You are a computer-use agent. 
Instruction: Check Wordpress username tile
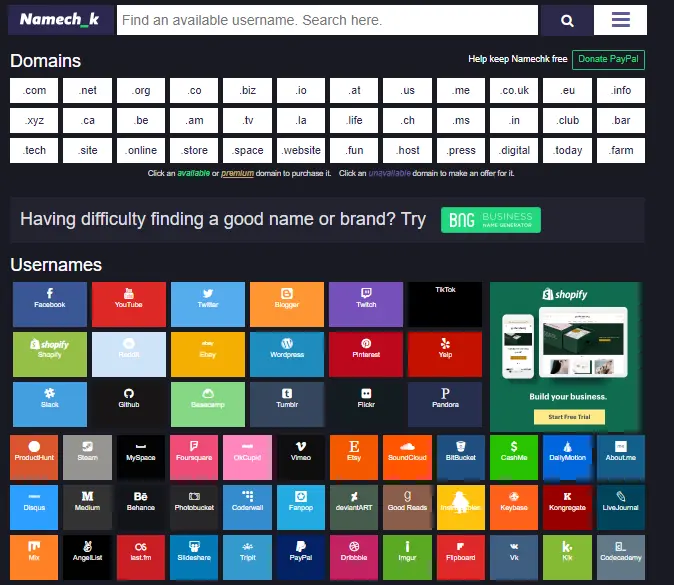pos(287,354)
